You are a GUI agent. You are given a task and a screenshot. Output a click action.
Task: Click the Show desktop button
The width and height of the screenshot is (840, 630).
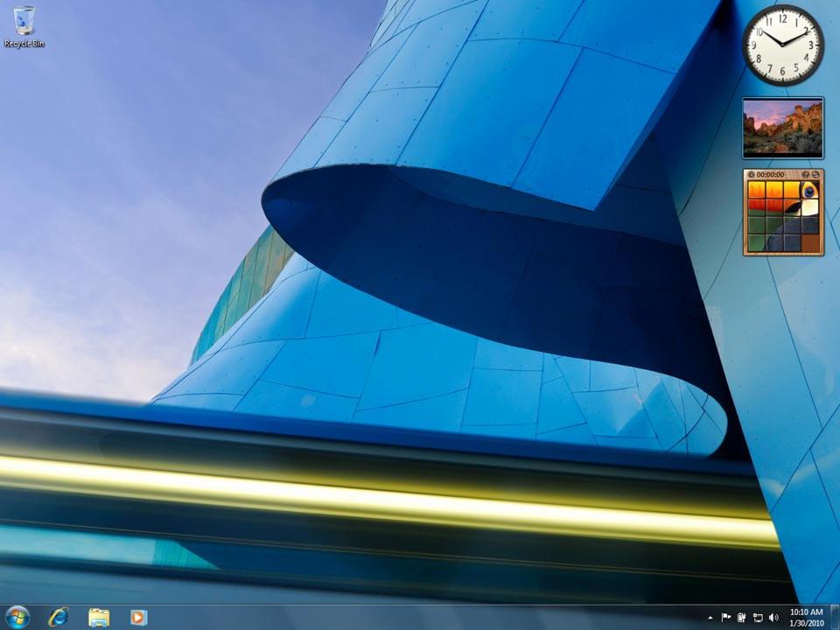pos(836,617)
